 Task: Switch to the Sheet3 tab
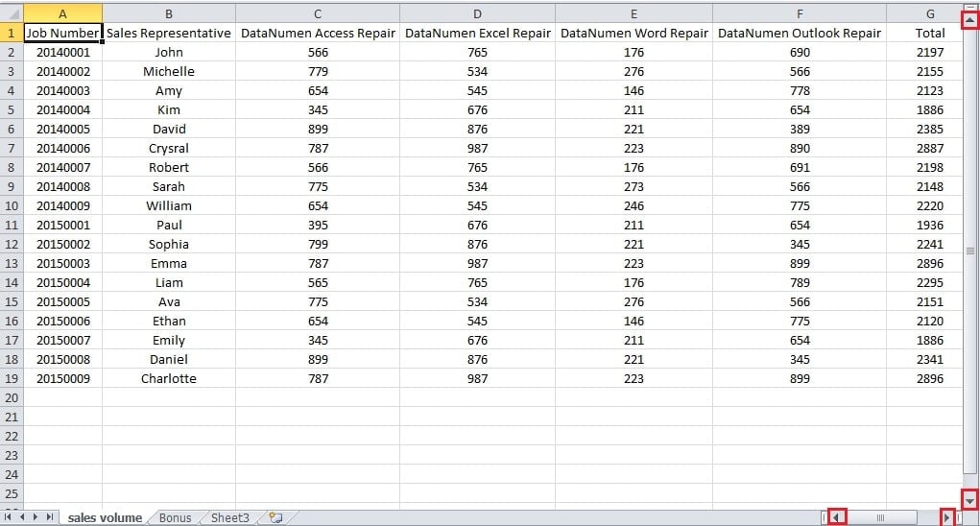tap(230, 518)
